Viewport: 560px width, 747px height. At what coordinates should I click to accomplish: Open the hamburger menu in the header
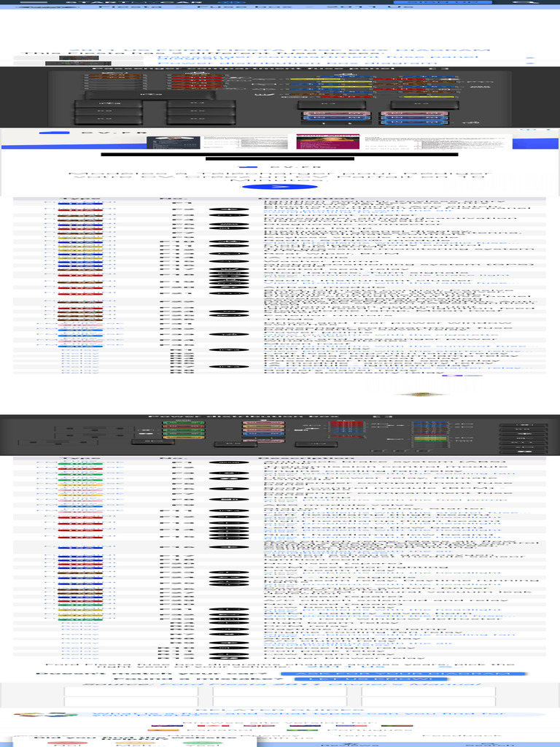tap(33, 2)
